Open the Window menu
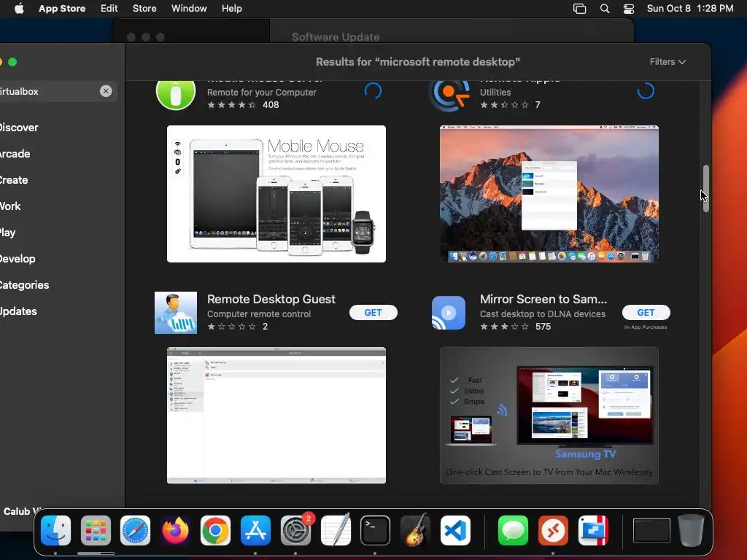The height and width of the screenshot is (560, 747). [189, 9]
